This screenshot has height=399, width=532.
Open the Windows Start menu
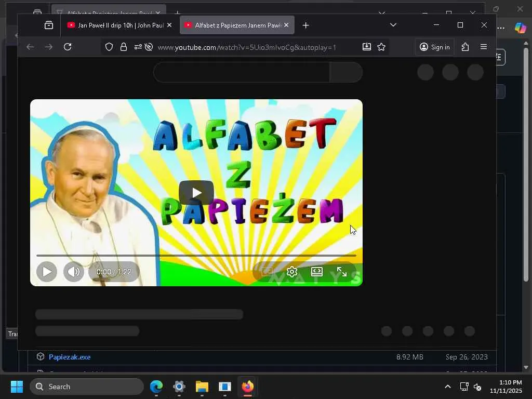pos(17,387)
